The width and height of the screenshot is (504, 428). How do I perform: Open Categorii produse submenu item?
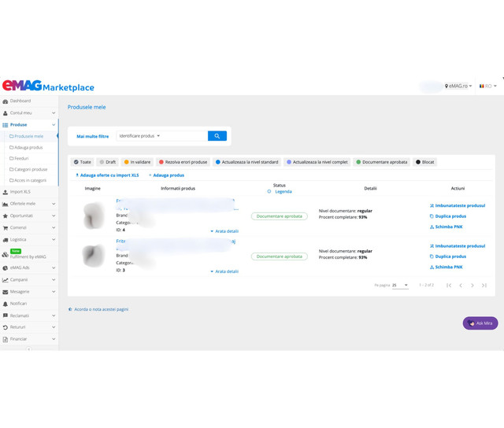28,169
